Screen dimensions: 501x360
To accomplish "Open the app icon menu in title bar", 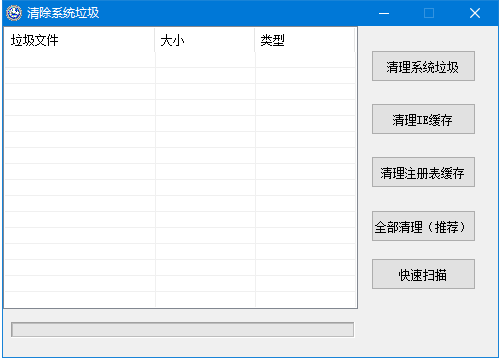I will click(x=14, y=13).
